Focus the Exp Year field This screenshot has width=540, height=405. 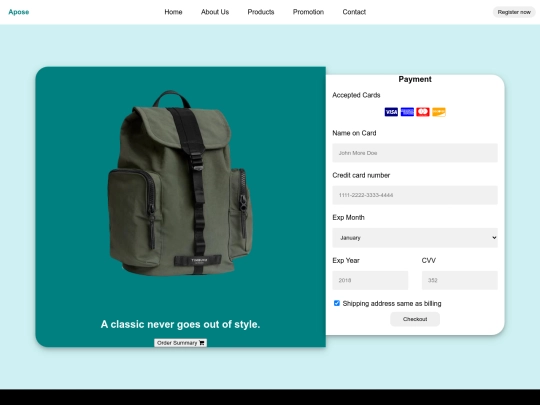point(370,280)
